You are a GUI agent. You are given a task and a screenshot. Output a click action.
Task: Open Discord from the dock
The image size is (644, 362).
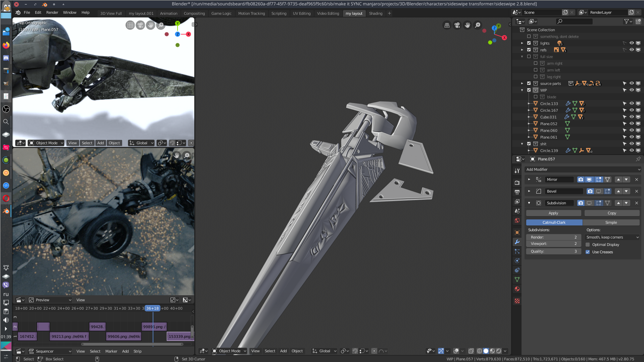6,58
